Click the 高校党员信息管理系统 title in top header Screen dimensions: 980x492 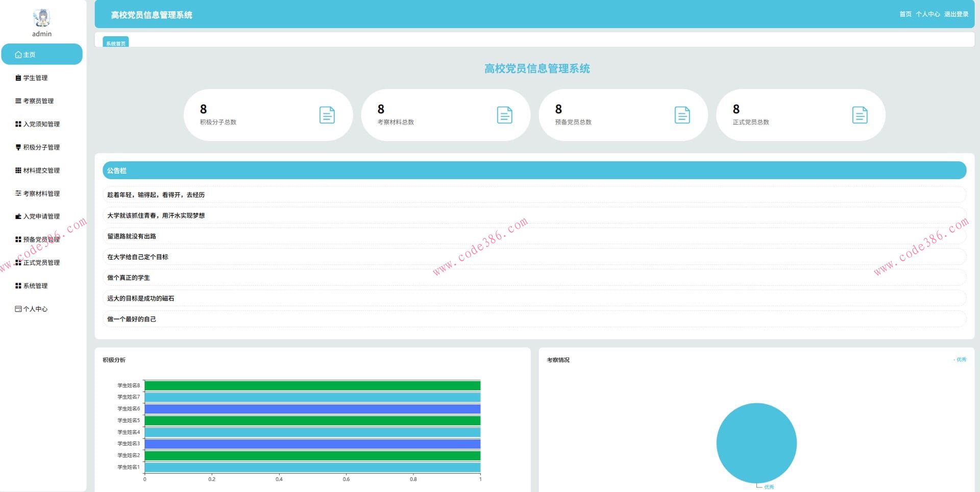(152, 15)
